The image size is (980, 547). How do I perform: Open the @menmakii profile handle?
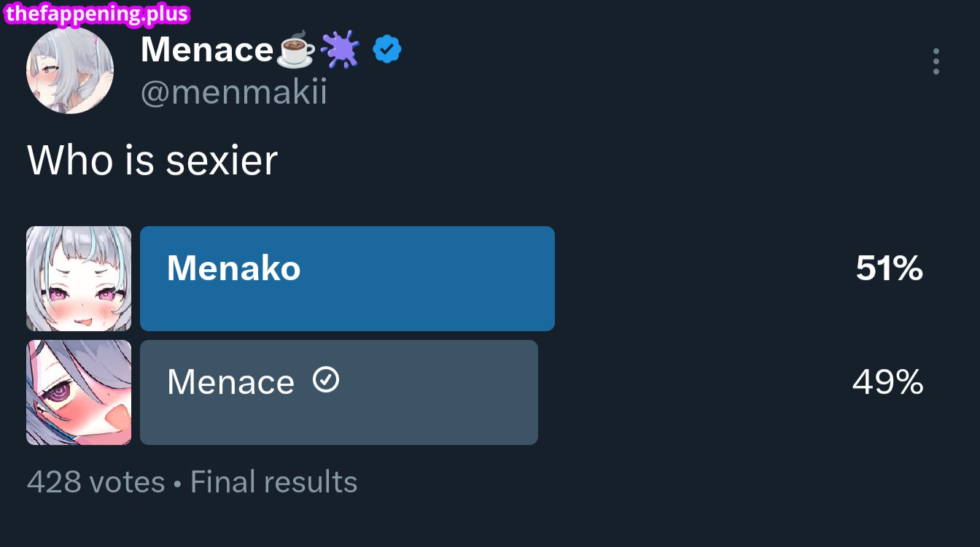pyautogui.click(x=234, y=92)
